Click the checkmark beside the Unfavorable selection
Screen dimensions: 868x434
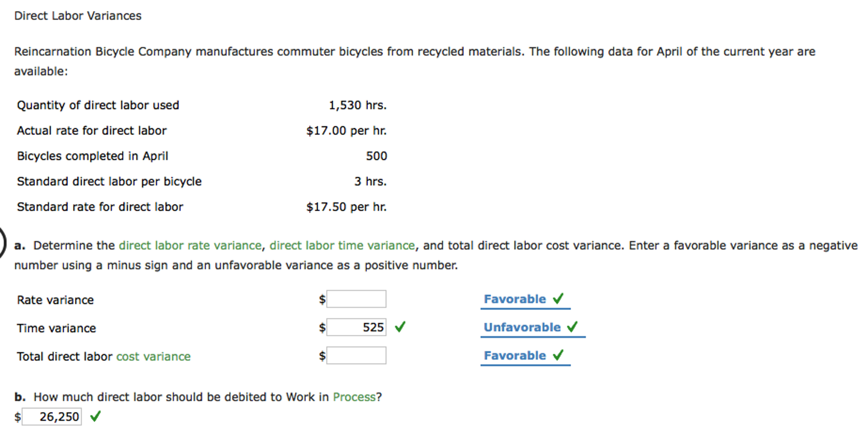(572, 327)
